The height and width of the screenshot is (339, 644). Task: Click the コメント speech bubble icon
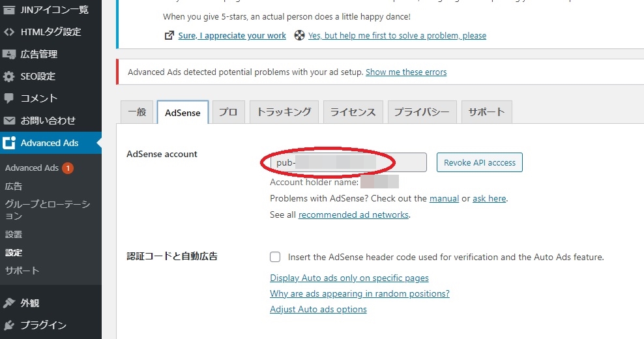(x=9, y=98)
